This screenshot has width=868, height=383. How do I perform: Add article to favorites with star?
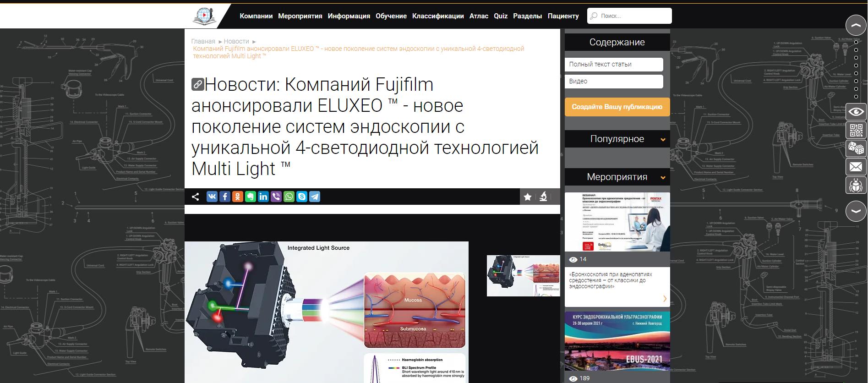coord(528,197)
